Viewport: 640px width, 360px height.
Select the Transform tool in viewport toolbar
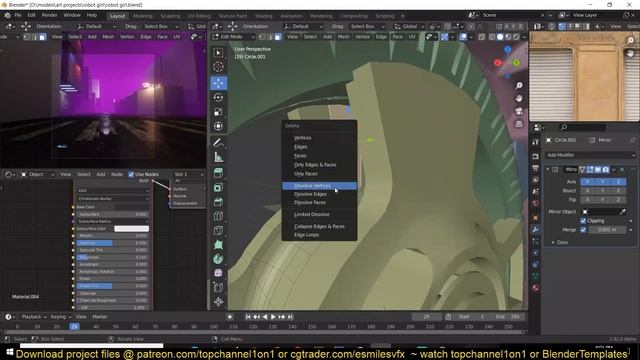pyautogui.click(x=218, y=126)
